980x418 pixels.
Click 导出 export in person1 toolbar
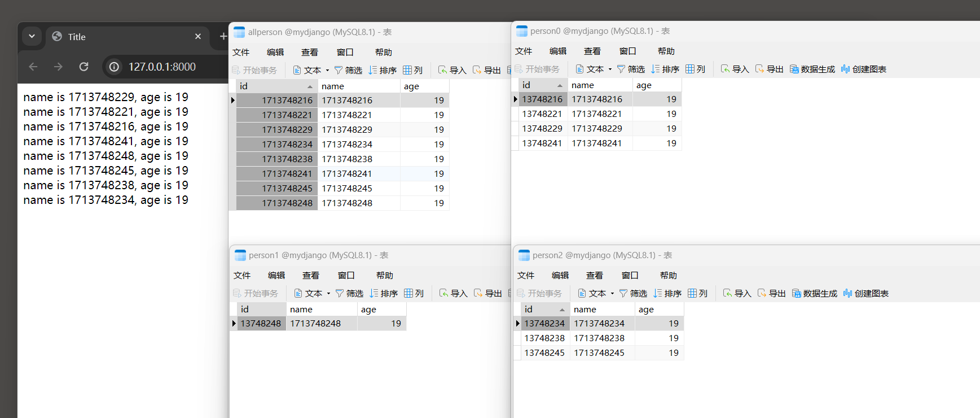pos(487,293)
